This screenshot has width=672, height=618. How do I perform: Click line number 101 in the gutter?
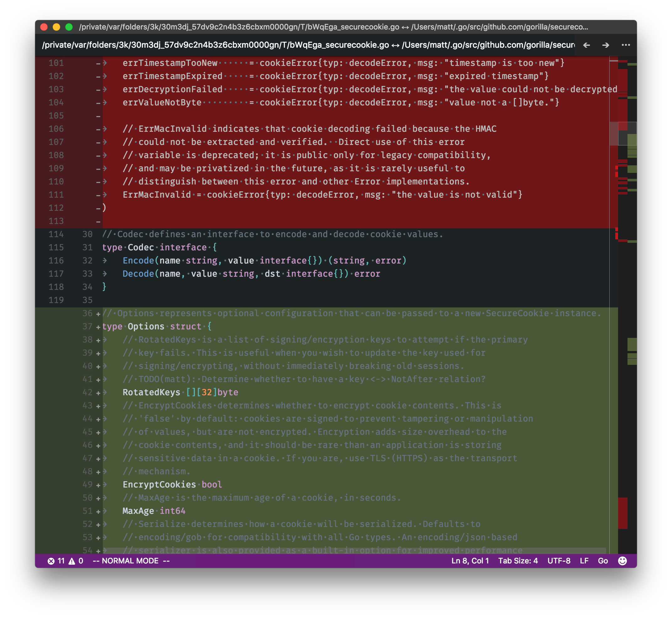point(57,62)
